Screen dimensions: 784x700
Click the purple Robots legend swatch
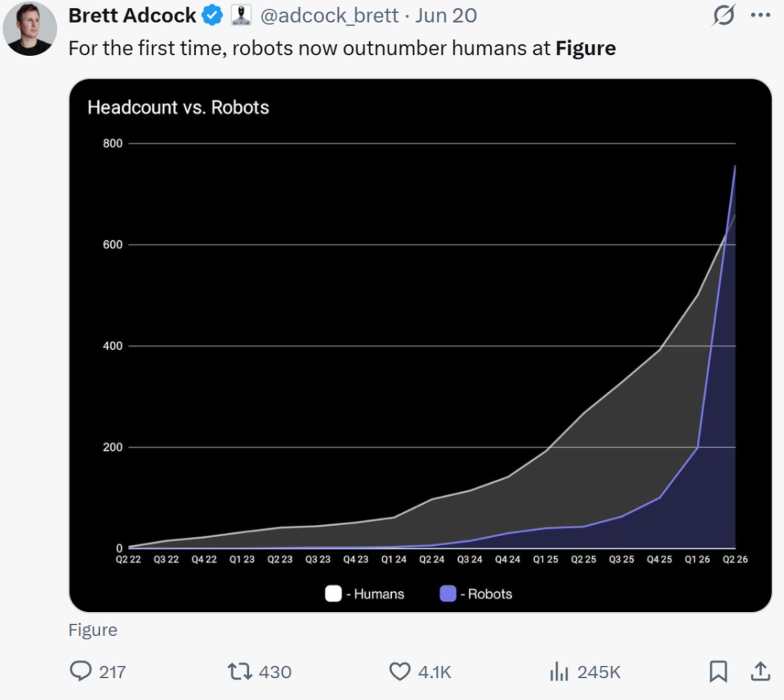448,593
